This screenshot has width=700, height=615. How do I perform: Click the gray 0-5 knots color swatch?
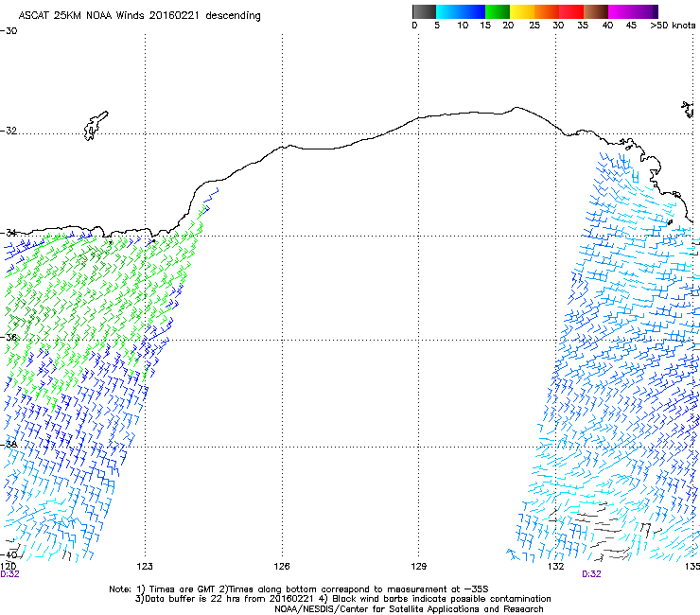tap(424, 11)
